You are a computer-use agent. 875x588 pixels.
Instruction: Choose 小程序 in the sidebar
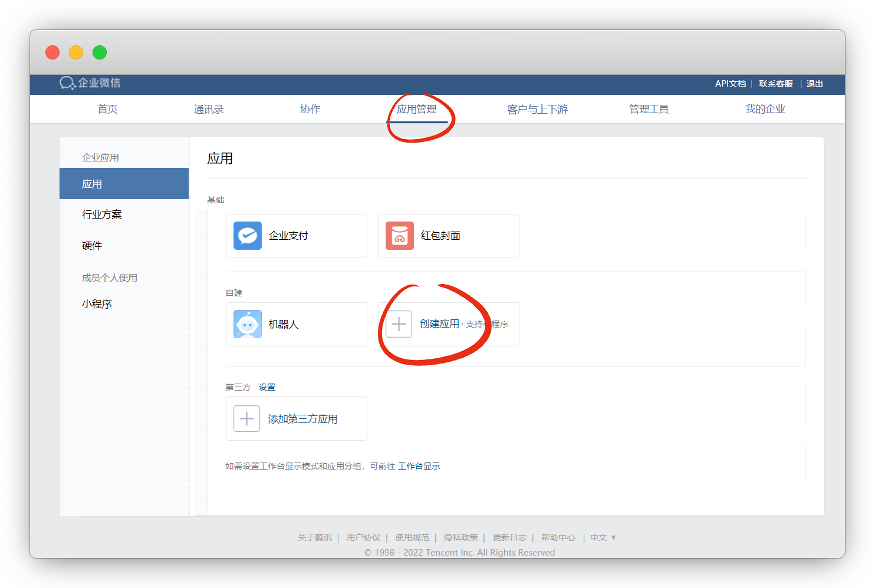click(x=97, y=304)
